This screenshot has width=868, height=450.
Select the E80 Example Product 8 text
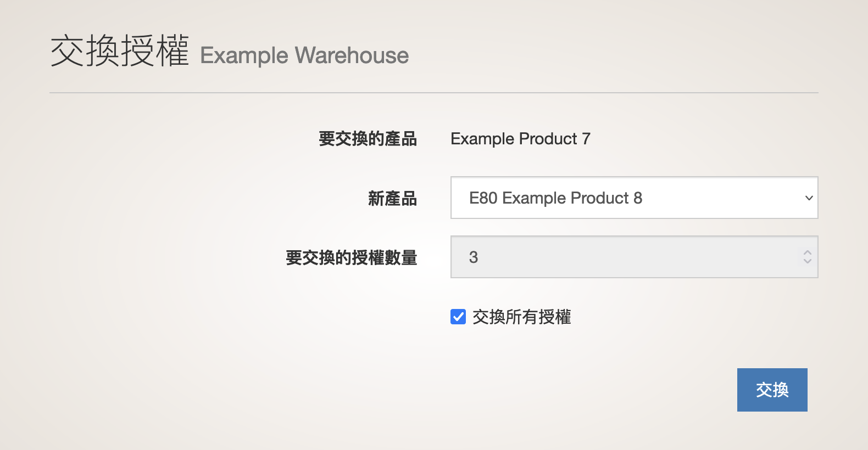555,198
